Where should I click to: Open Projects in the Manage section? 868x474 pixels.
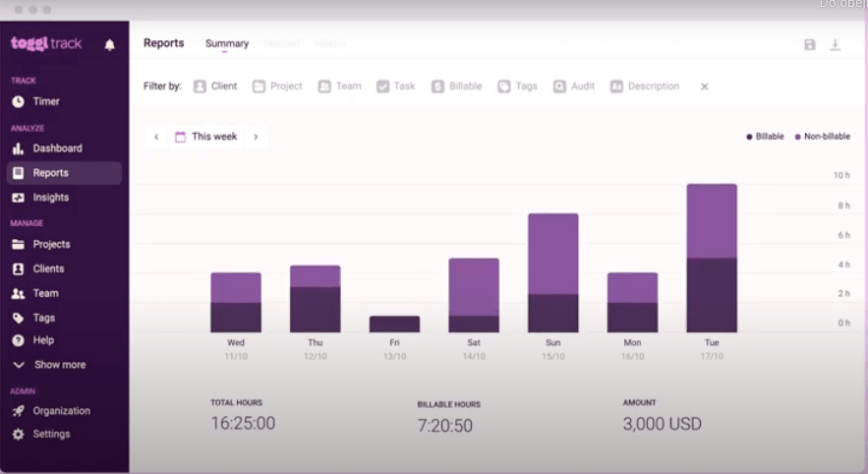pos(51,244)
